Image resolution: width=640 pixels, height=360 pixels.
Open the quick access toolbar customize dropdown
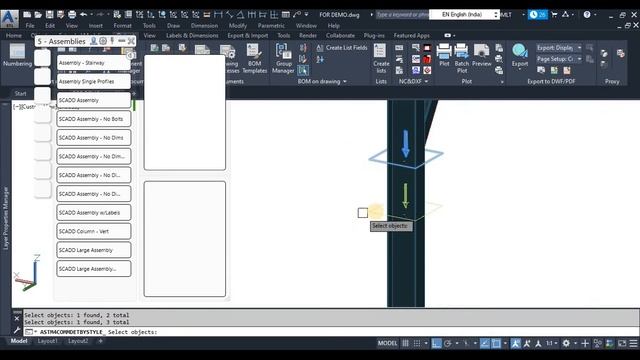[307, 15]
